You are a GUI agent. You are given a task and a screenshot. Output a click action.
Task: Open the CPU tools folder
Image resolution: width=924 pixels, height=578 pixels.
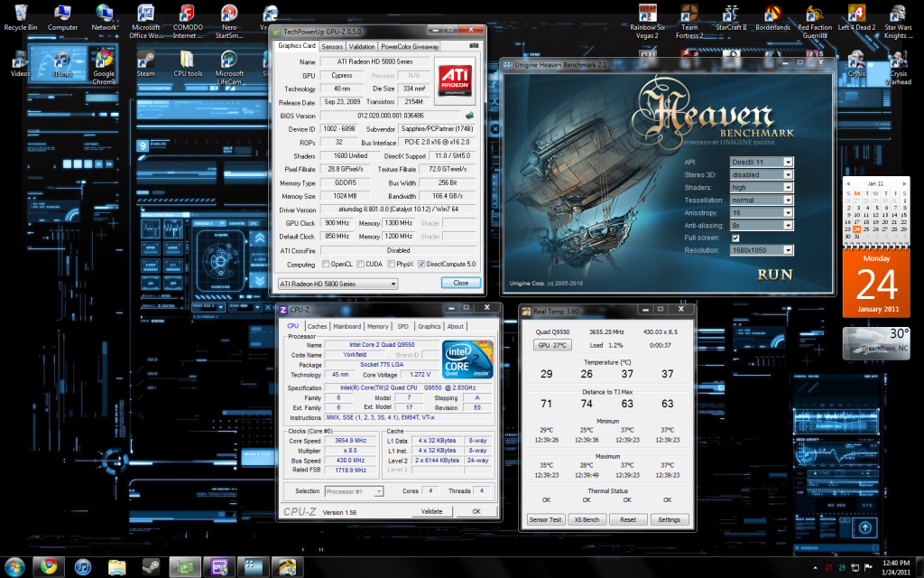pyautogui.click(x=188, y=64)
